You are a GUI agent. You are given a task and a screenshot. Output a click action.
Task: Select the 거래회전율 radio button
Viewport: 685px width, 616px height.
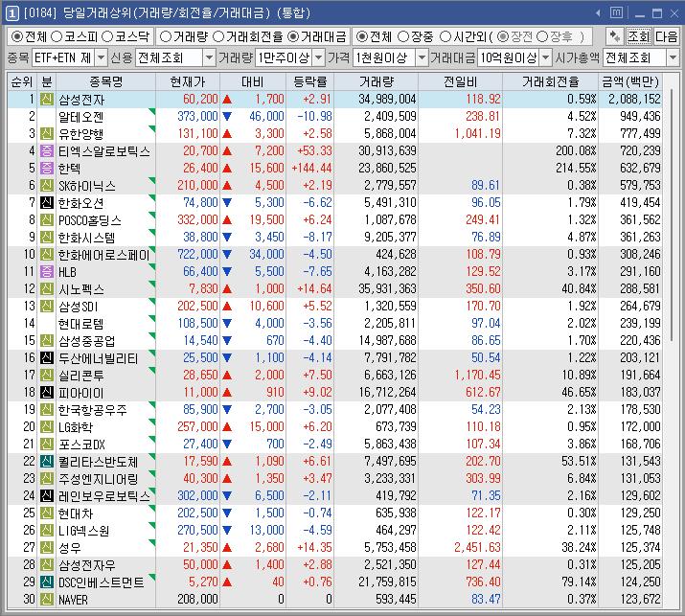click(218, 36)
